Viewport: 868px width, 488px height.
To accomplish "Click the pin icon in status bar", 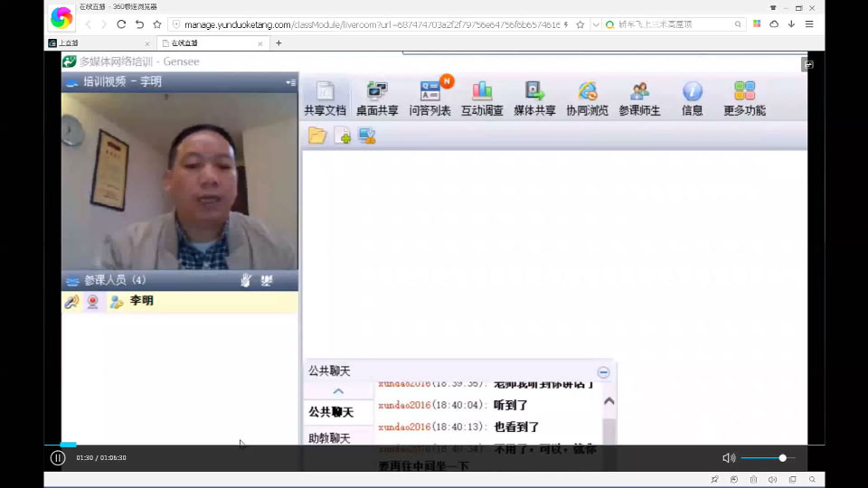I will (x=714, y=479).
